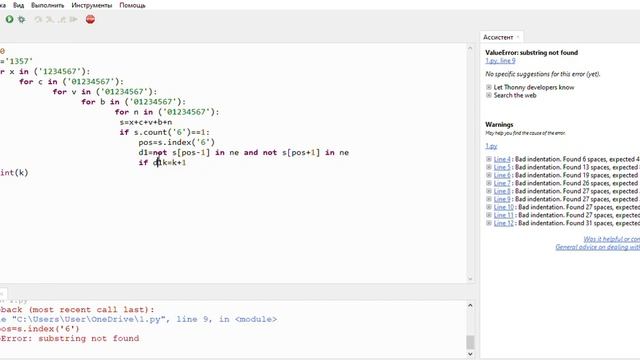This screenshot has width=640, height=360.
Task: Open the Вид menu
Action: 18,5
